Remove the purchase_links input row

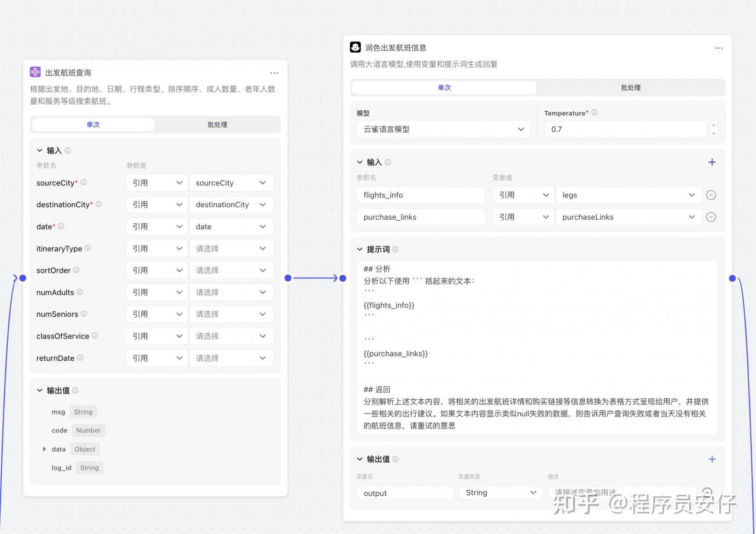pos(711,217)
